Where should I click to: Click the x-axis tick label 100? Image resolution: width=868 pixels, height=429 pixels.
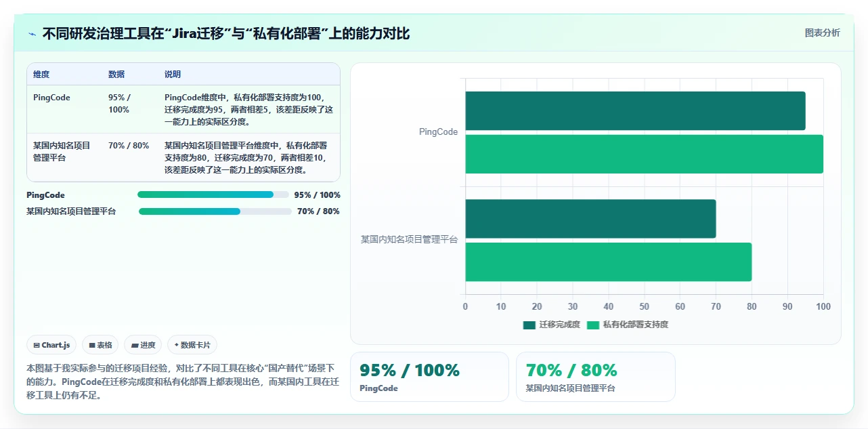coord(823,306)
